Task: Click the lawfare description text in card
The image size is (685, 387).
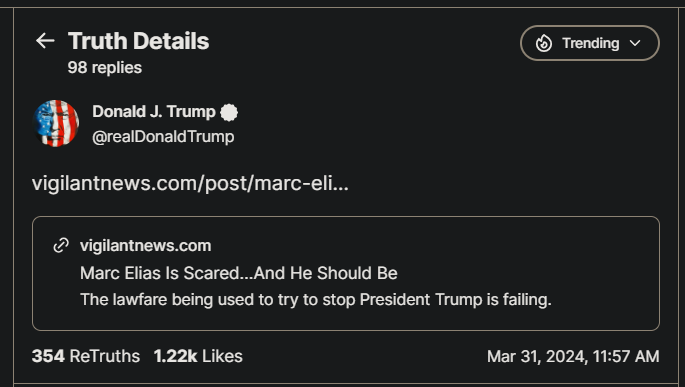Action: point(315,300)
